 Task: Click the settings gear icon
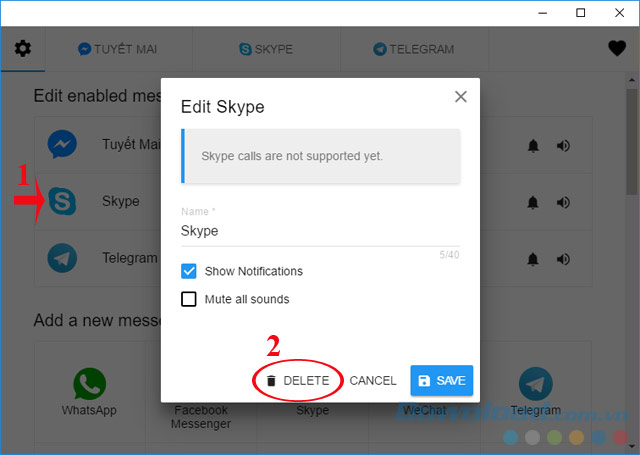click(x=22, y=49)
